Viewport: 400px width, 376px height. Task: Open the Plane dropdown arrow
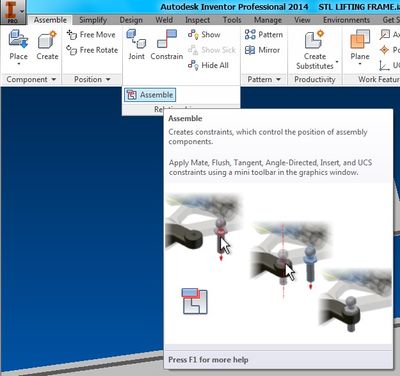point(360,64)
